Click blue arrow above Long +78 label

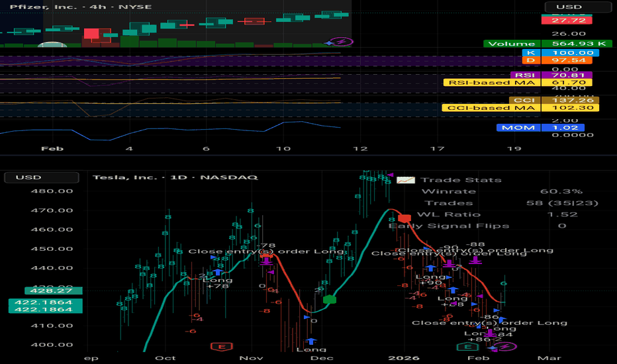tap(218, 271)
